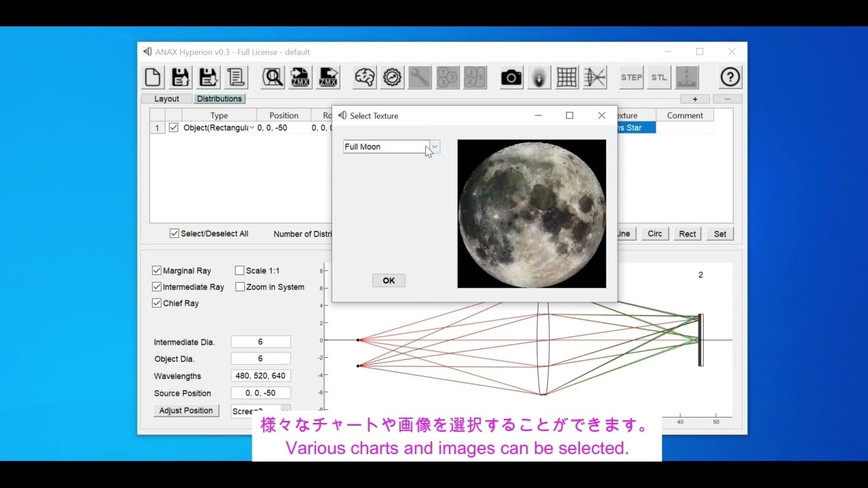Click the Wavelengths input field

[260, 376]
